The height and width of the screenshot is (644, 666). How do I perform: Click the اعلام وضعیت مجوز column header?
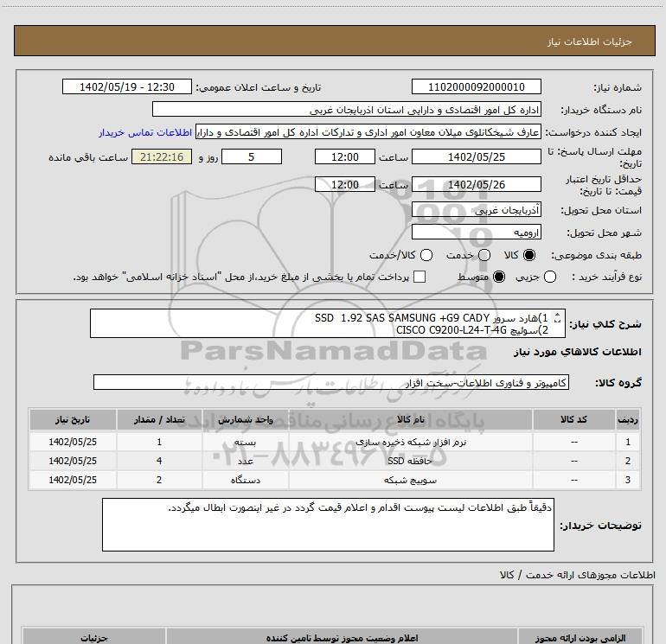342,638
